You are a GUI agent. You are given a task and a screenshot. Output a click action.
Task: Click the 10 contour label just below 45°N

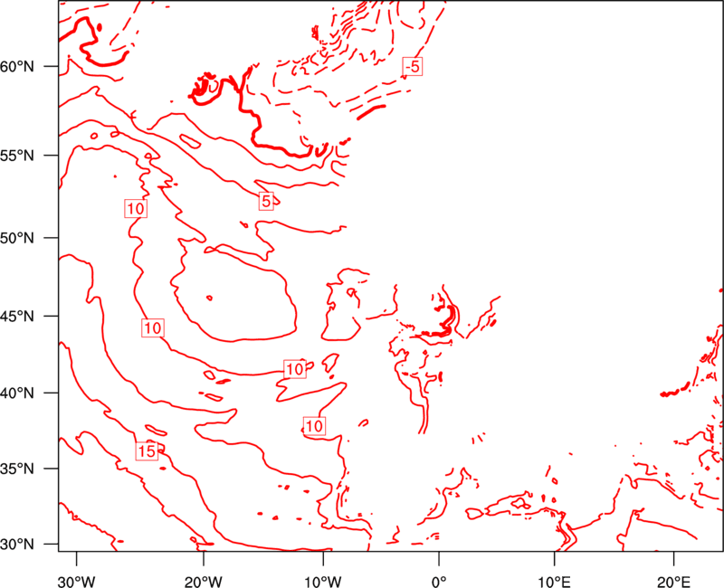pos(152,327)
